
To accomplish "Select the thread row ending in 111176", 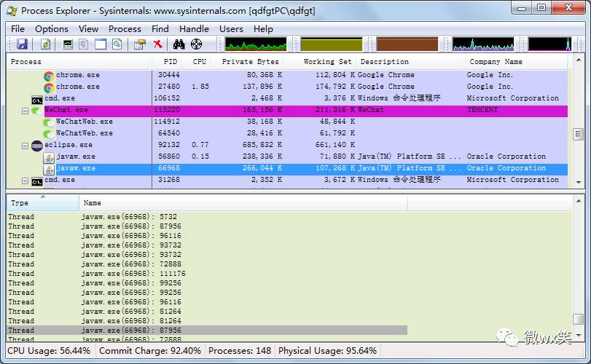I will tap(207, 274).
